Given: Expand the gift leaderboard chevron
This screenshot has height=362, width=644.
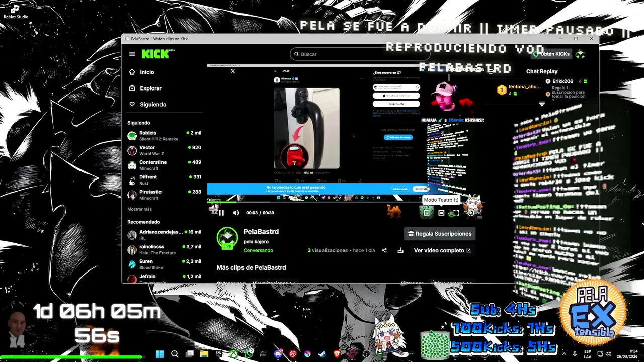Looking at the screenshot, I should click(542, 104).
